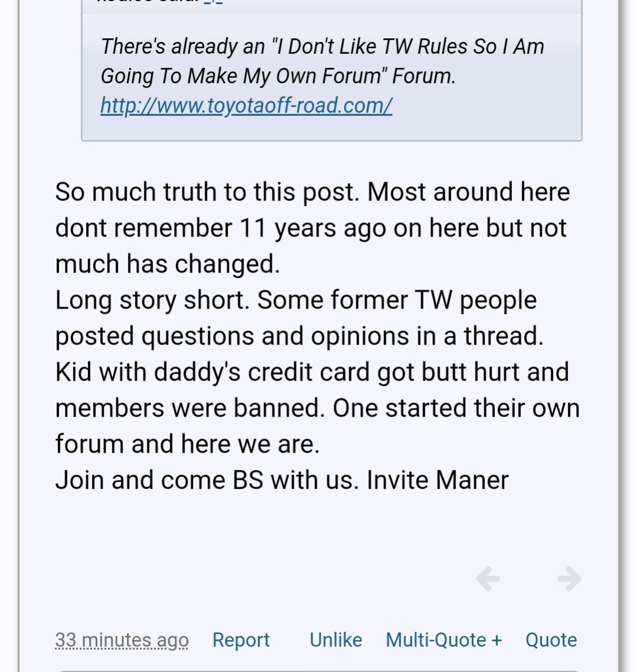This screenshot has height=672, width=637.
Task: Add post to Multi-Quote
Action: (x=444, y=640)
